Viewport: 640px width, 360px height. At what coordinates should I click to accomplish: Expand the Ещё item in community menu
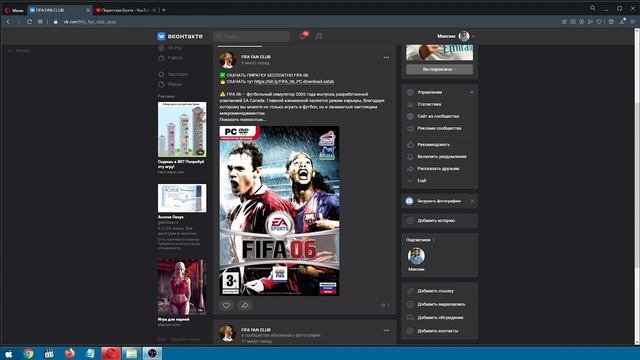click(x=422, y=180)
